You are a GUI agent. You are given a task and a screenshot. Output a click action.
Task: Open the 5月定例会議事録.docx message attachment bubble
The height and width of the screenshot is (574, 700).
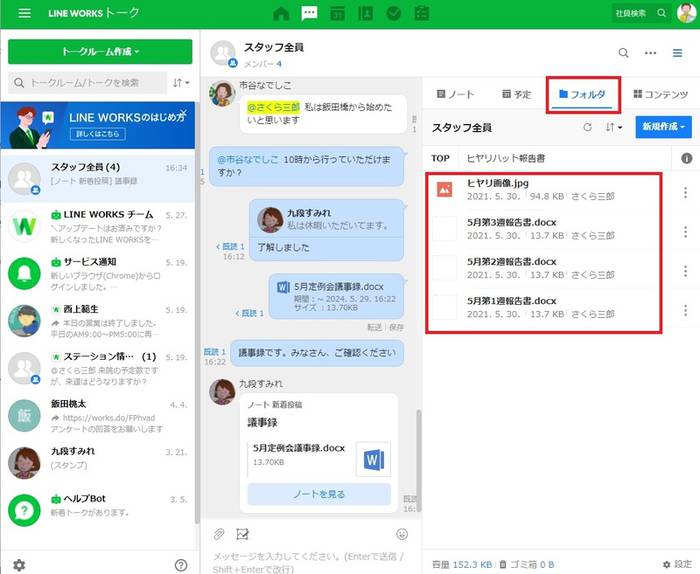336,296
